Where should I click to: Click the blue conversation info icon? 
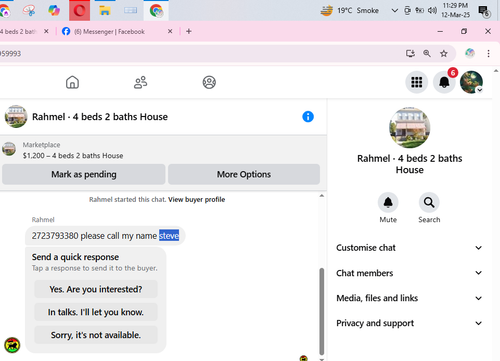tap(308, 117)
